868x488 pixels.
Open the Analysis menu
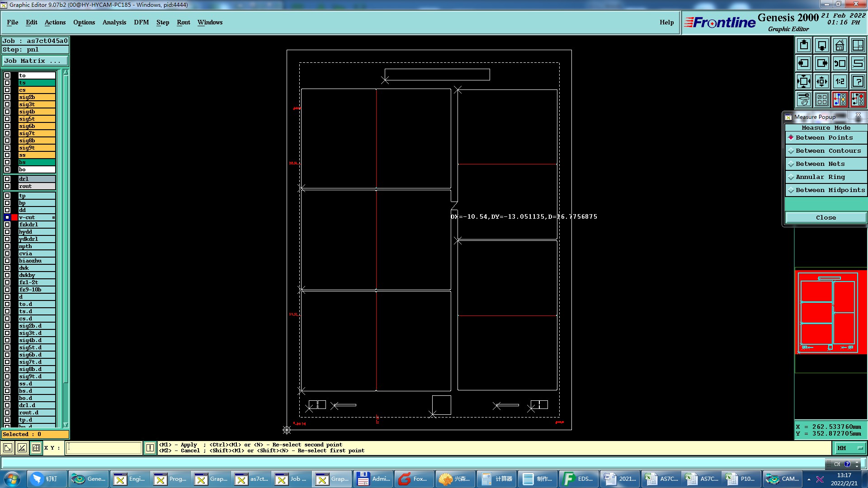[x=114, y=22]
